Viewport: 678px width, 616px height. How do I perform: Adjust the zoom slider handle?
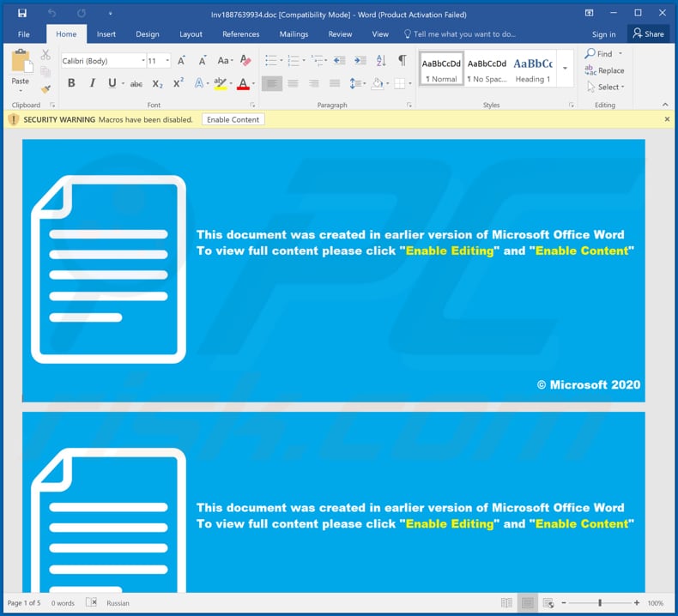pyautogui.click(x=600, y=602)
